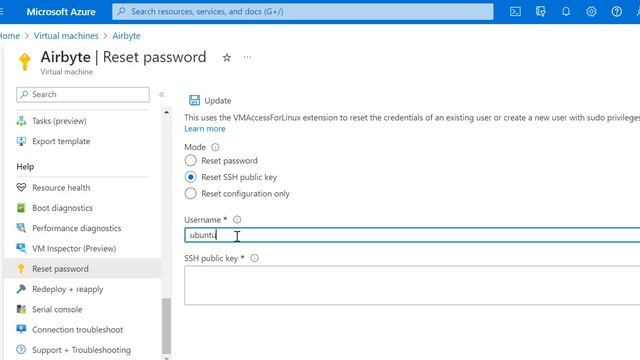The width and height of the screenshot is (640, 360).
Task: Click in the SSH public key text area
Action: click(x=412, y=285)
